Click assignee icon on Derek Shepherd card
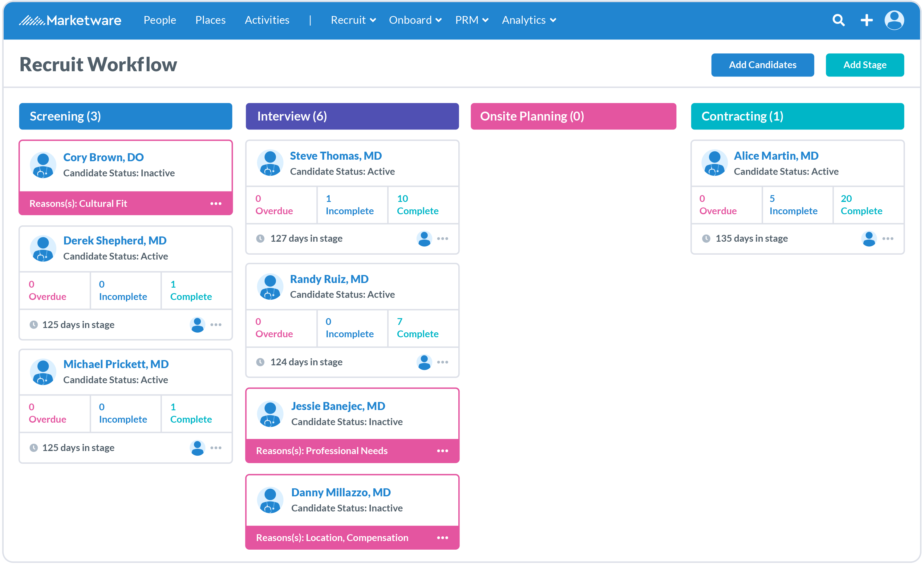Image resolution: width=924 pixels, height=566 pixels. [x=197, y=325]
